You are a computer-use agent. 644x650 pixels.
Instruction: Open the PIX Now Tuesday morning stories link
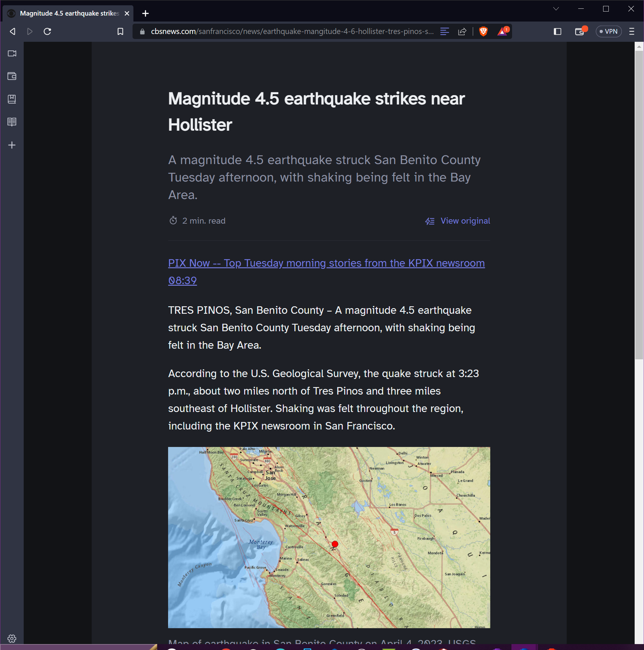point(326,263)
